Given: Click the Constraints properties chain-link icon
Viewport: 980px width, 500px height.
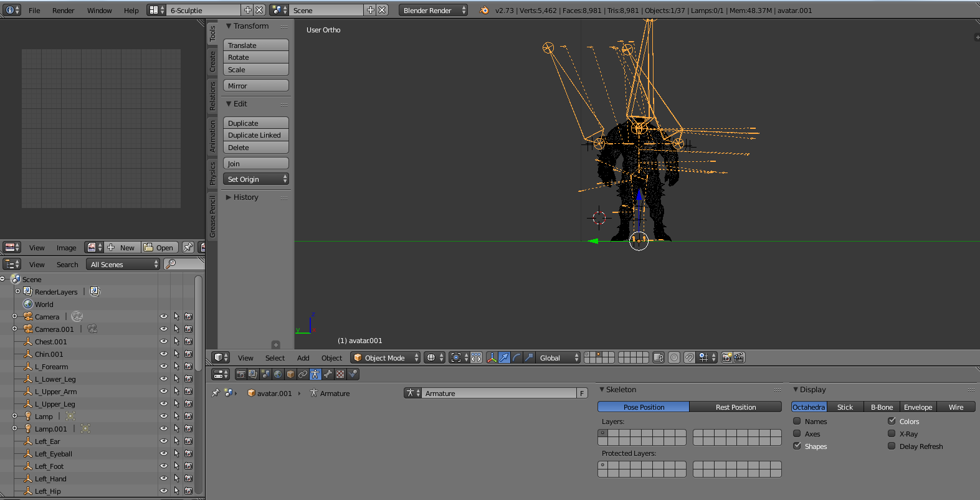Looking at the screenshot, I should [303, 374].
